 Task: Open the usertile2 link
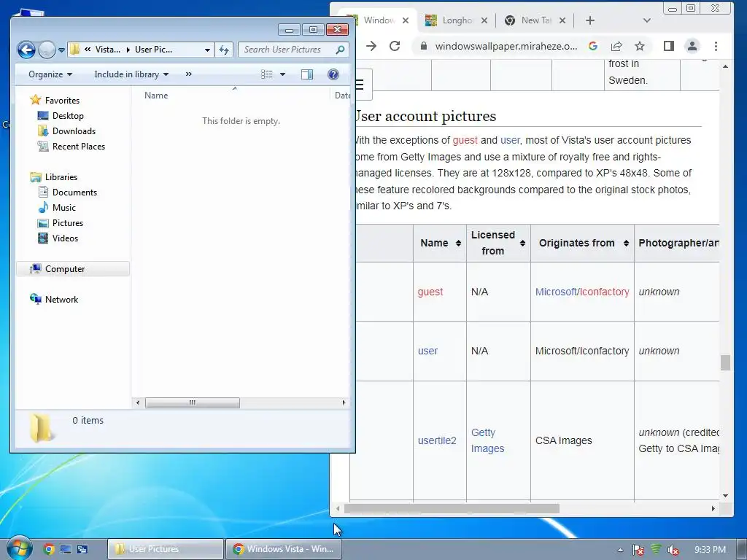point(437,440)
